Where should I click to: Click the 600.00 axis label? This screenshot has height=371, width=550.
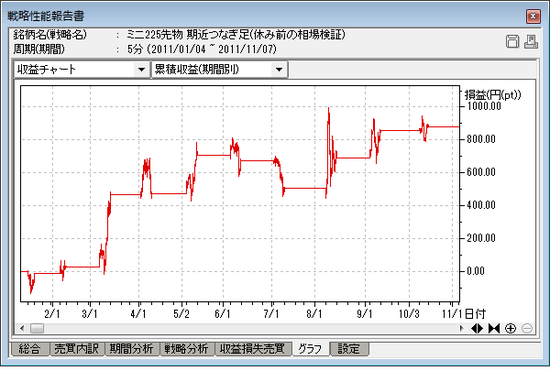point(481,172)
